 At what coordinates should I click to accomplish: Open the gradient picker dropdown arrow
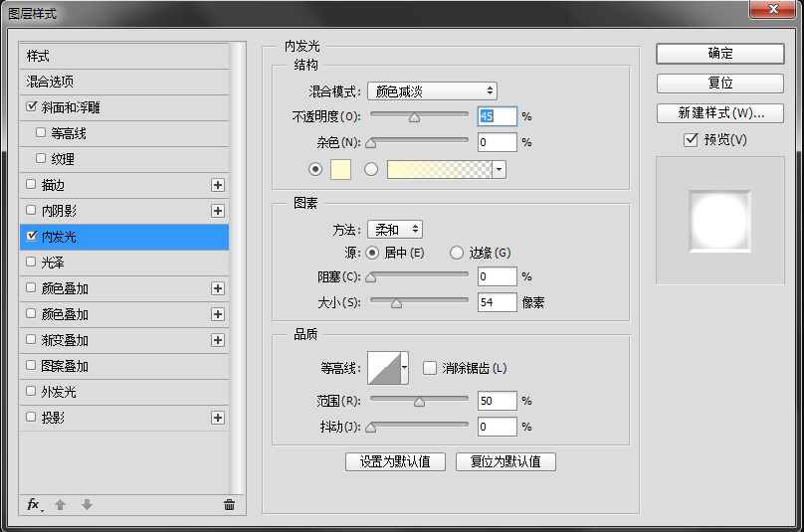point(499,170)
